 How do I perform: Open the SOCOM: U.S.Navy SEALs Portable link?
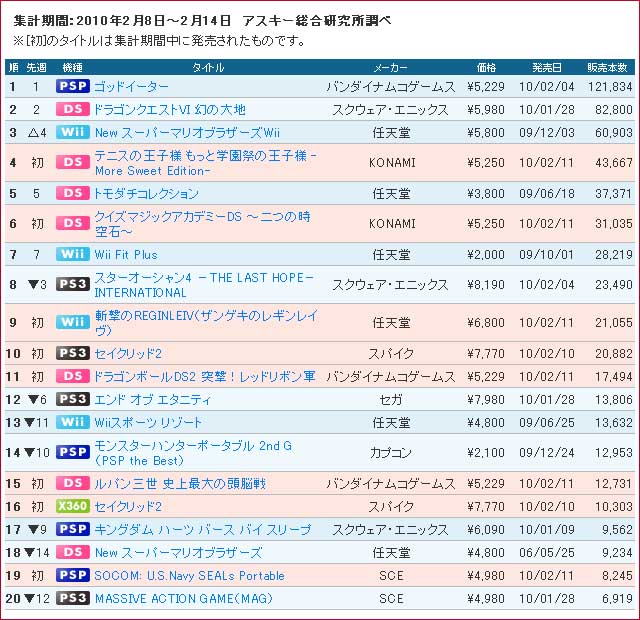[189, 576]
